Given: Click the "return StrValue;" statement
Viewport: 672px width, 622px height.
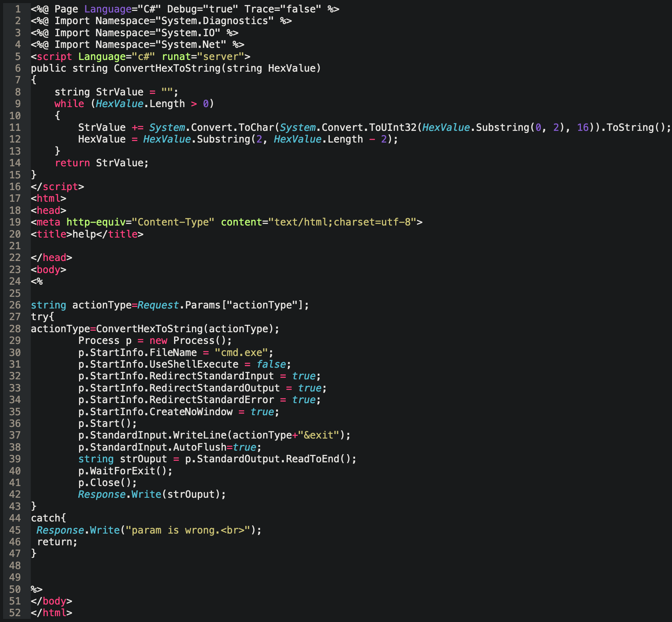Looking at the screenshot, I should tap(102, 163).
